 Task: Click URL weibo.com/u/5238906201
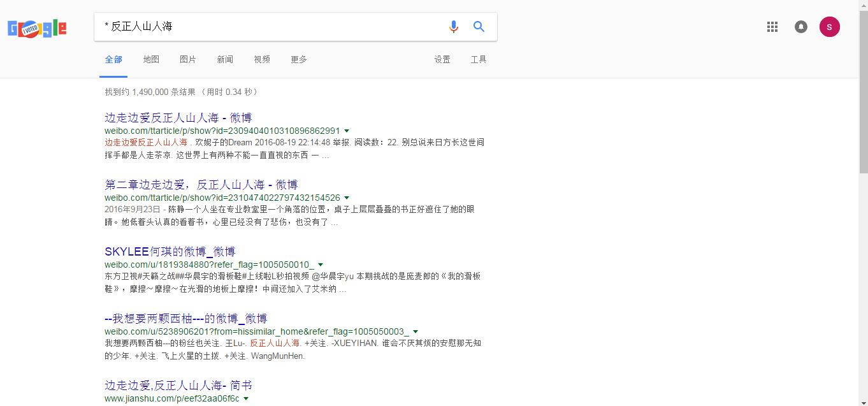(257, 332)
